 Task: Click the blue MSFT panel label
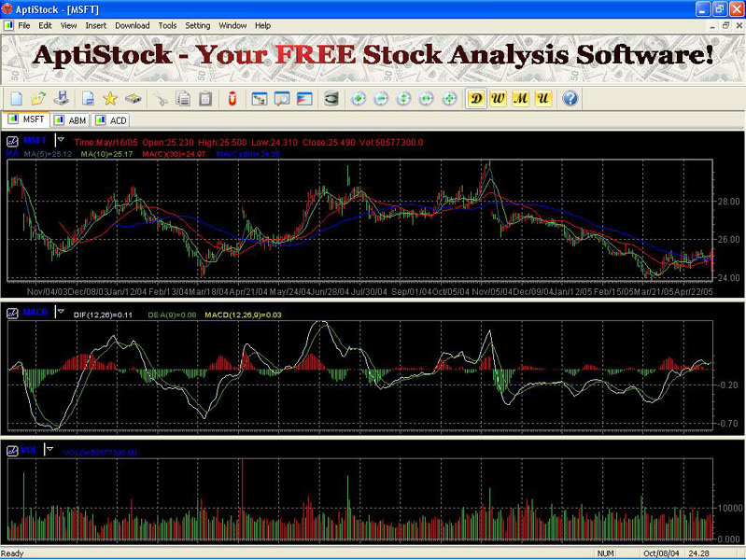[x=35, y=140]
